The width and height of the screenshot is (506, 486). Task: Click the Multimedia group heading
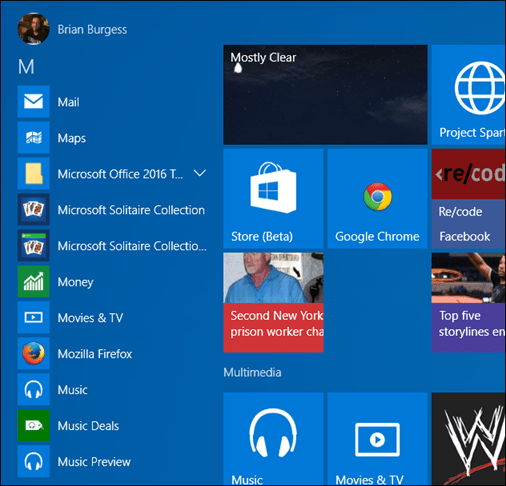pyautogui.click(x=252, y=372)
